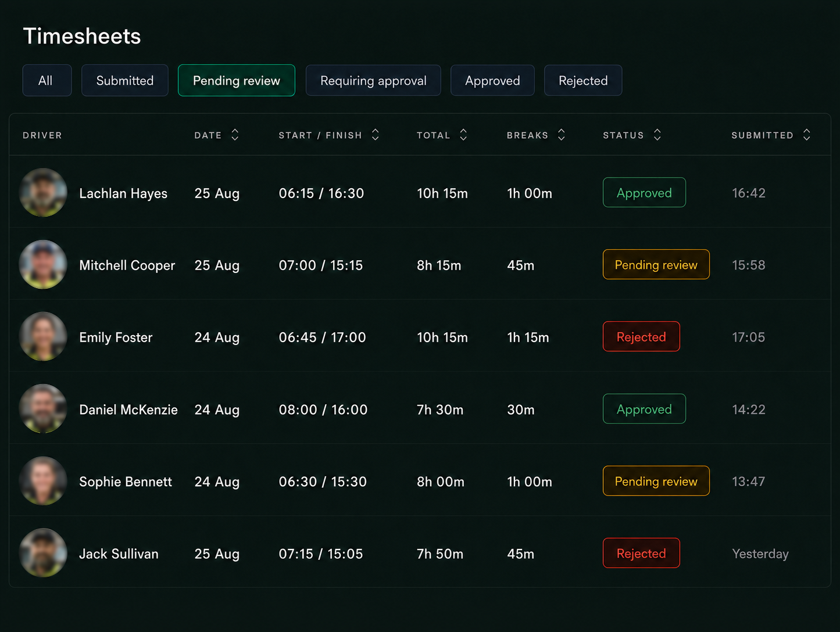The height and width of the screenshot is (632, 840).
Task: Select driver name Jack Sullivan
Action: pyautogui.click(x=119, y=554)
